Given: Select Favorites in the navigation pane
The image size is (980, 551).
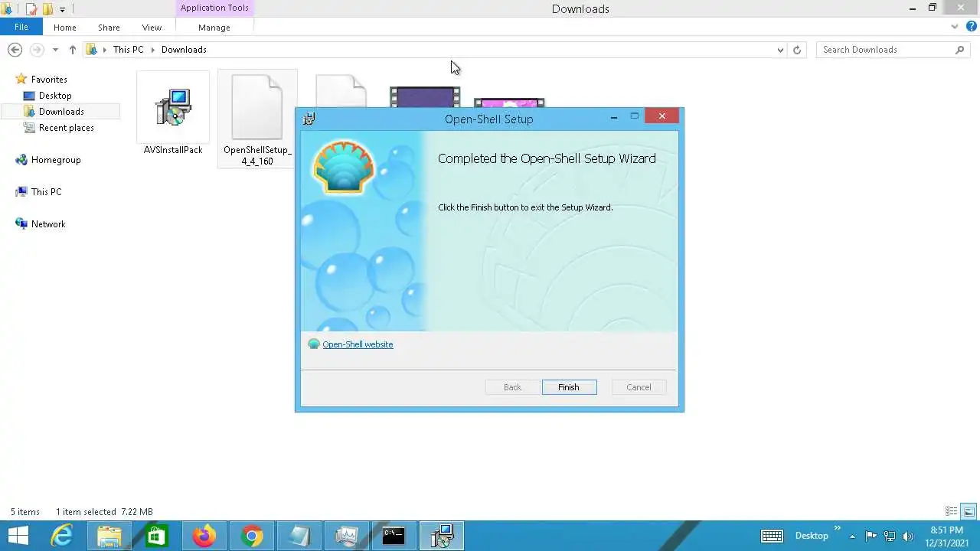Looking at the screenshot, I should [49, 80].
